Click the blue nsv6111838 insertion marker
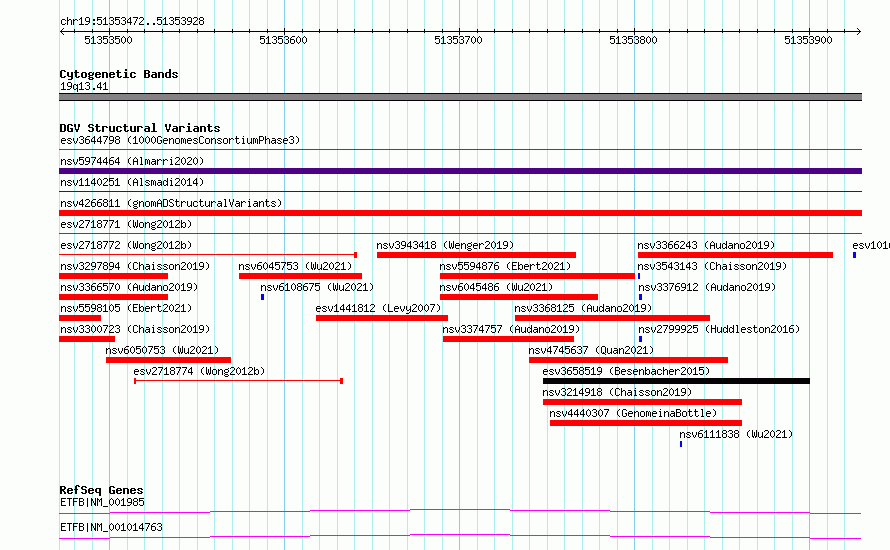Screen dimensions: 890x550 coord(681,444)
